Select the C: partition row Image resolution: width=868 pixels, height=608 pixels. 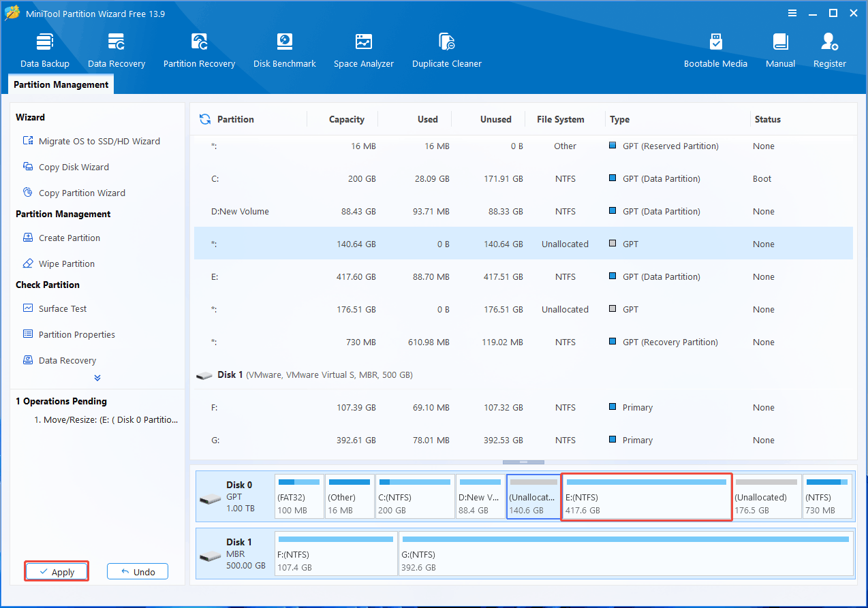pos(523,179)
